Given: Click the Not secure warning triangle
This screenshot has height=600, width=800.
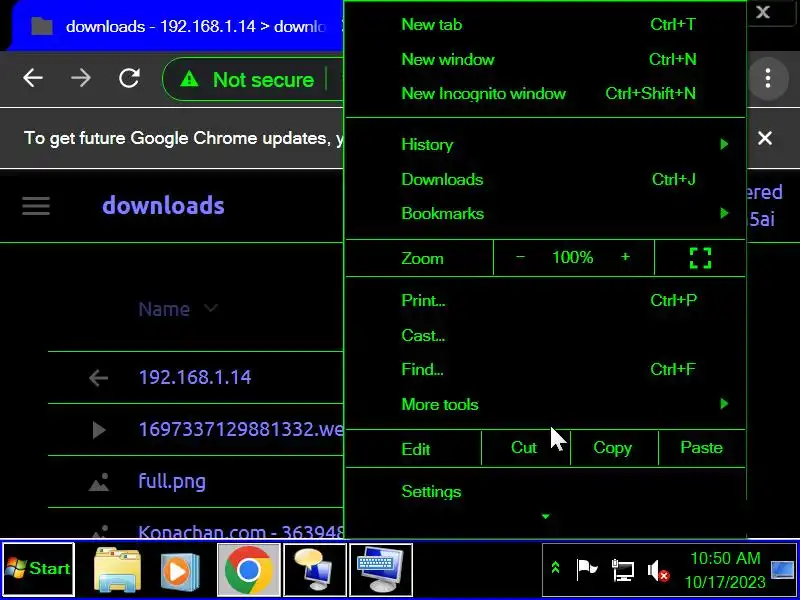Looking at the screenshot, I should coord(189,79).
